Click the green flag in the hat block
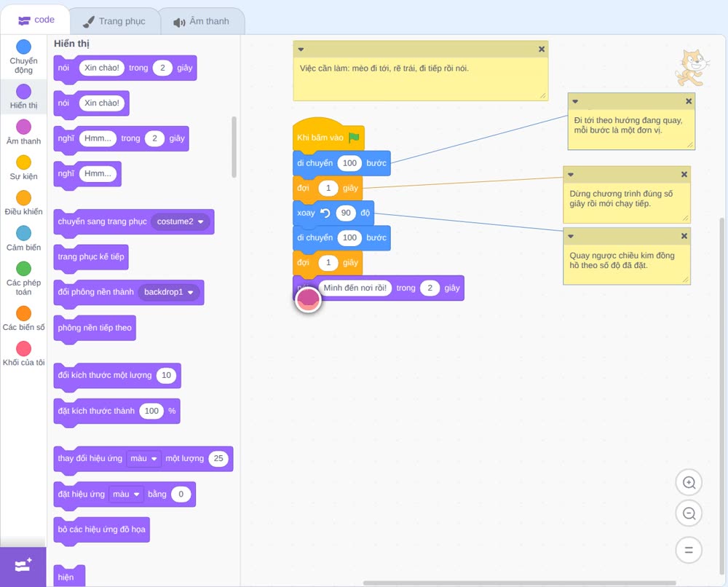This screenshot has width=728, height=587. [x=354, y=138]
